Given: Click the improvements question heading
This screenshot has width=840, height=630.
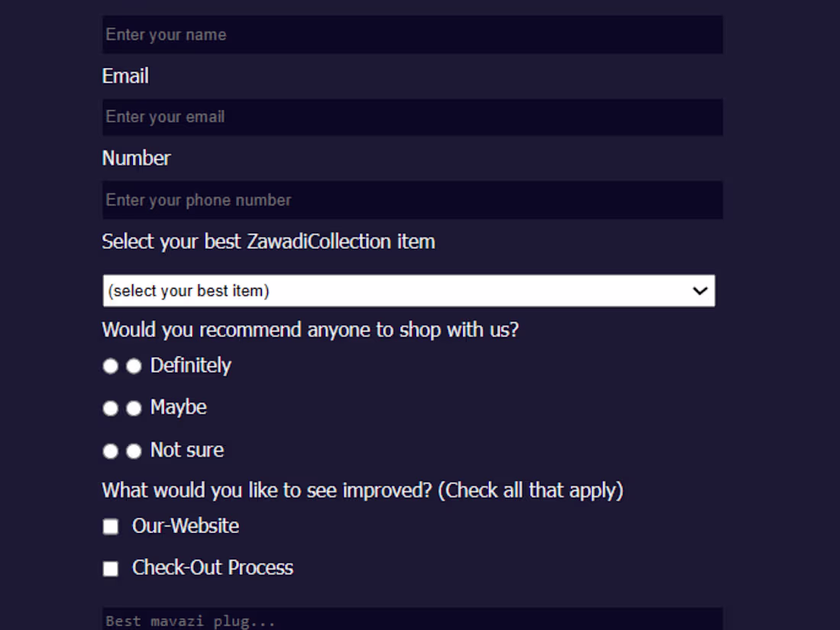Looking at the screenshot, I should 362,489.
